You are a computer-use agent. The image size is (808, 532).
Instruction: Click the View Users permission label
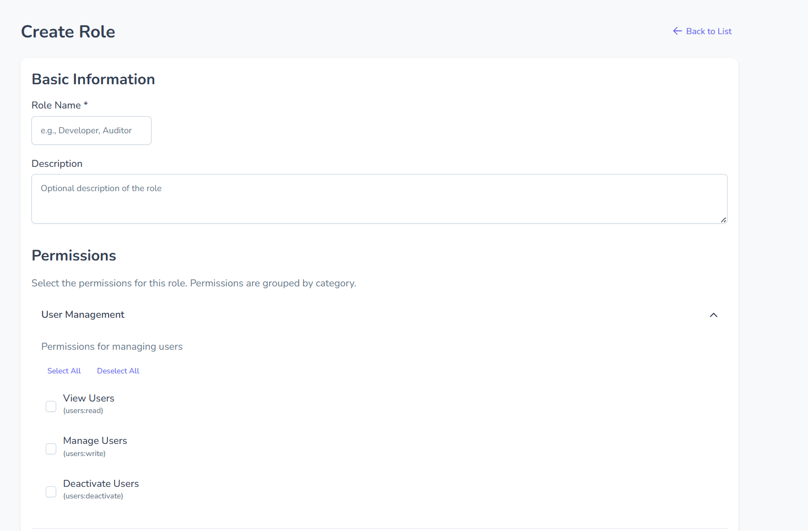89,398
